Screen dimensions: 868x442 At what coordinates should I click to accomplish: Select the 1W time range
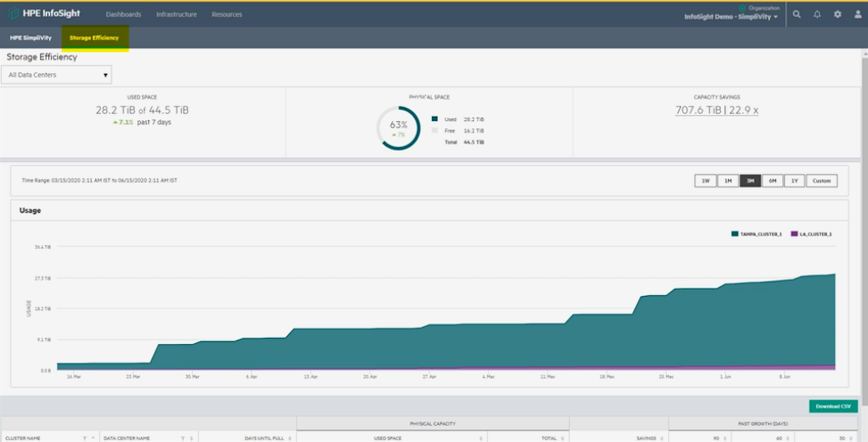[x=705, y=181]
